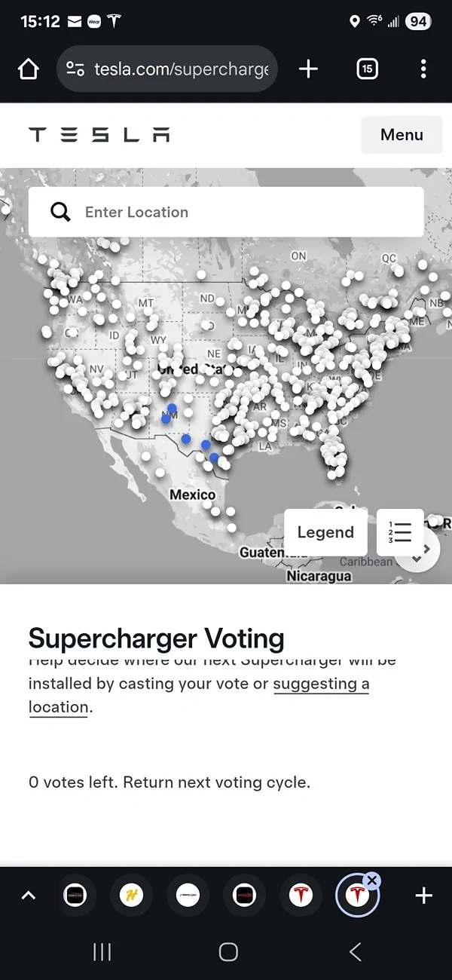
Task: Open a new browser tab with the plus icon
Action: pos(308,69)
